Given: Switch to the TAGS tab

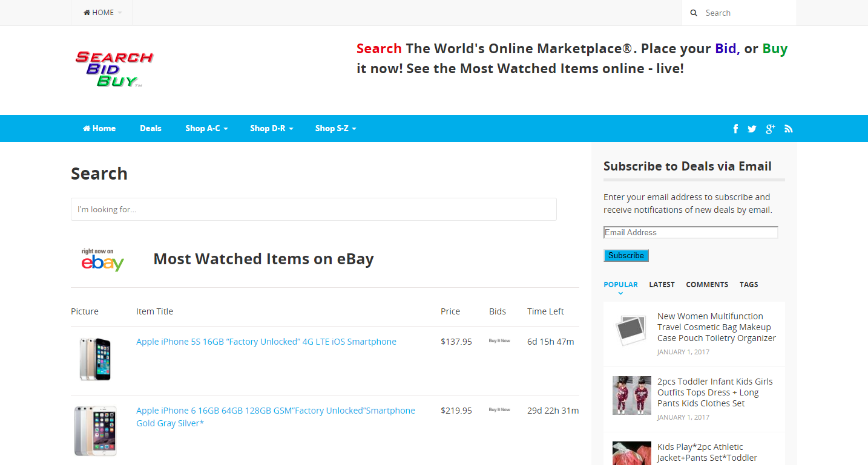Looking at the screenshot, I should tap(749, 285).
